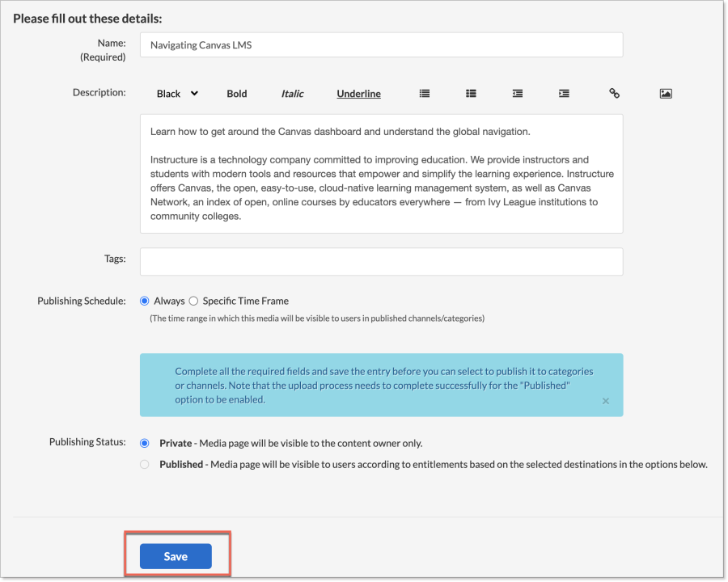Screen dimensions: 728x582
Task: Open the Black text color dropdown
Action: coord(177,94)
